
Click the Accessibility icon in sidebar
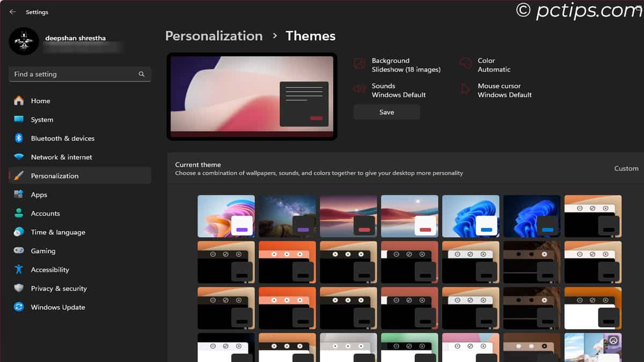click(x=17, y=269)
